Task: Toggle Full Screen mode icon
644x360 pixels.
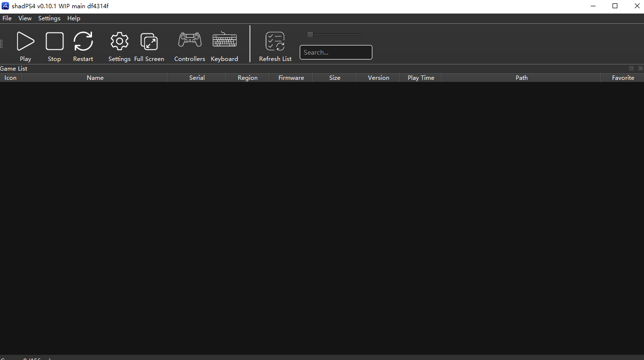Action: pyautogui.click(x=149, y=42)
